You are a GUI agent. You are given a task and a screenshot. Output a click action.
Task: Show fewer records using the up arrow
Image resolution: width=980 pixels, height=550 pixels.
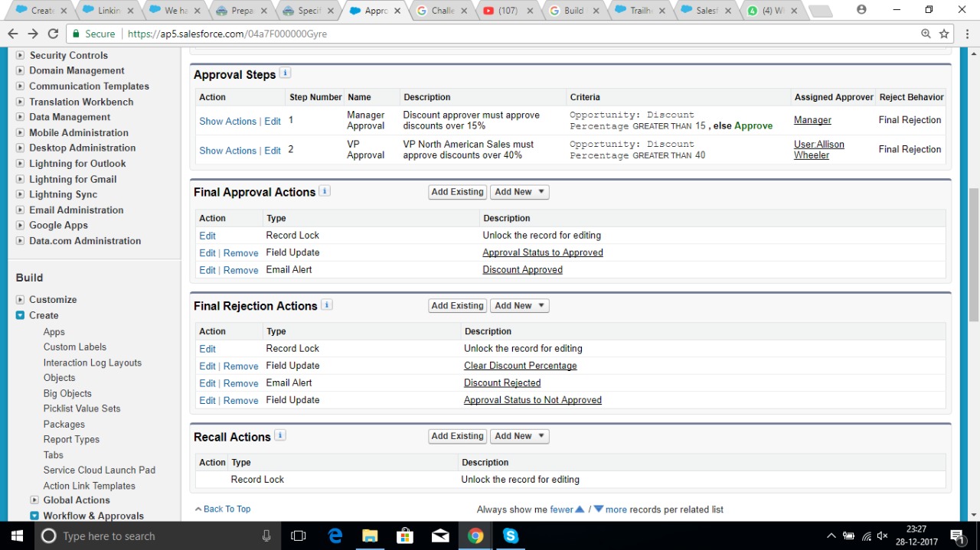tap(580, 509)
